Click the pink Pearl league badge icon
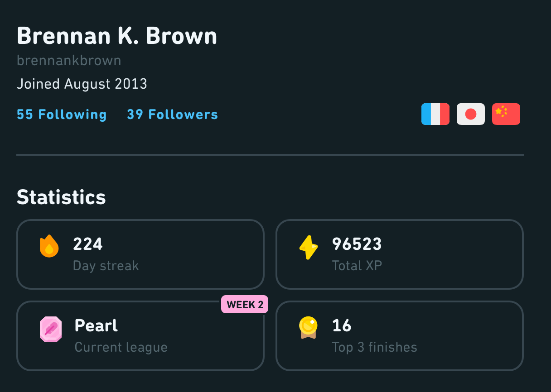The height and width of the screenshot is (392, 551). coord(50,329)
